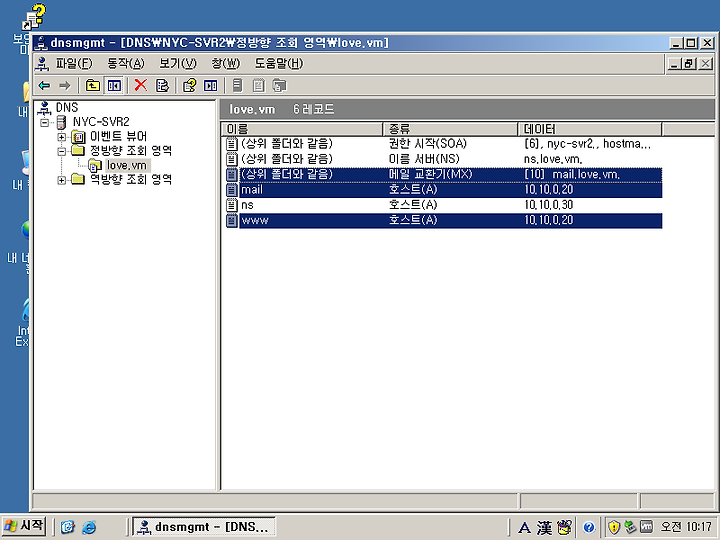
Task: Open the 창(W) menu
Action: (x=225, y=64)
